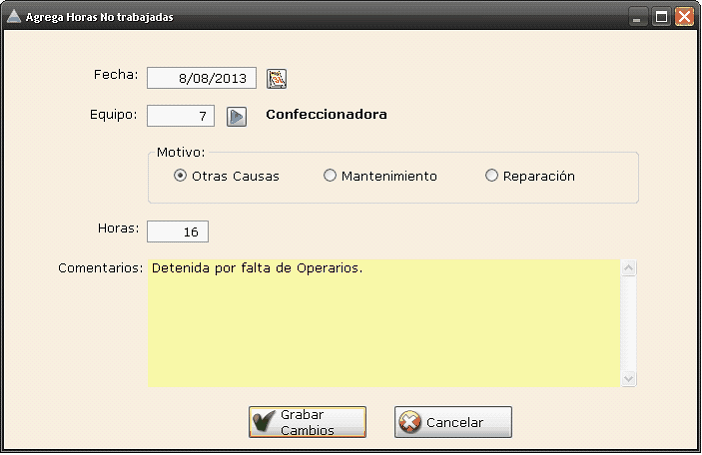
Task: Click the Motivo group label
Action: [x=181, y=153]
